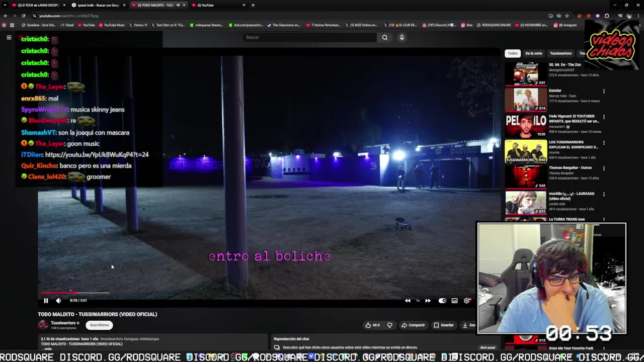The height and width of the screenshot is (362, 644).
Task: Open options for Thomas Bangalter Outrun
Action: 604,168
